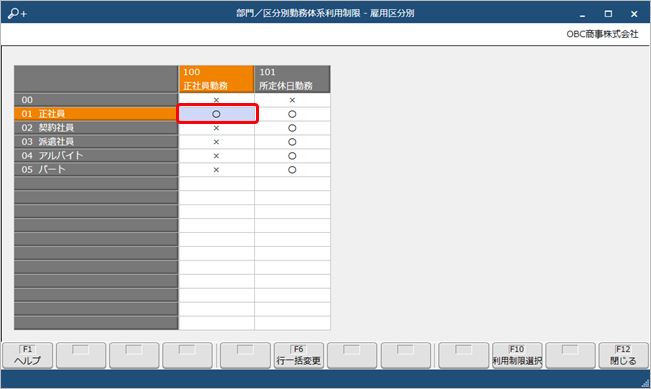Close the window with X button
This screenshot has width=651, height=389.
point(634,14)
